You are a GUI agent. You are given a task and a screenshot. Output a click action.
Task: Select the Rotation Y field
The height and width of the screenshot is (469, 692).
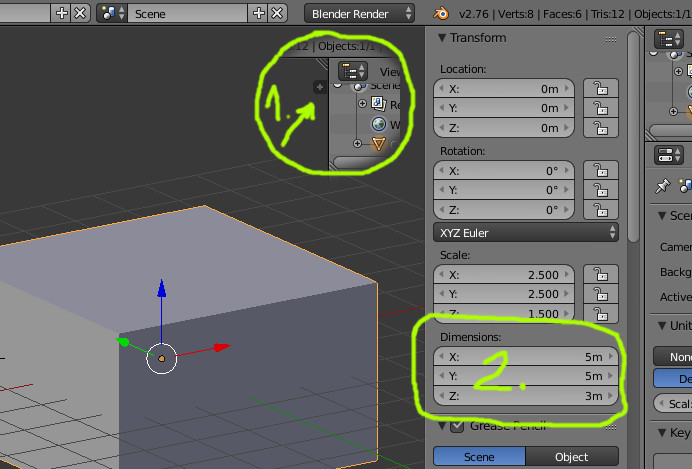tap(504, 190)
